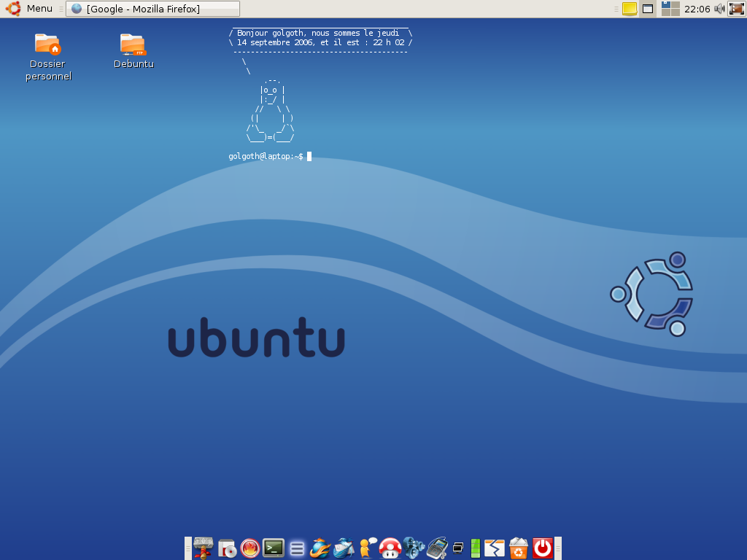Switch to the first workspace
The width and height of the screenshot is (747, 560).
(x=665, y=5)
